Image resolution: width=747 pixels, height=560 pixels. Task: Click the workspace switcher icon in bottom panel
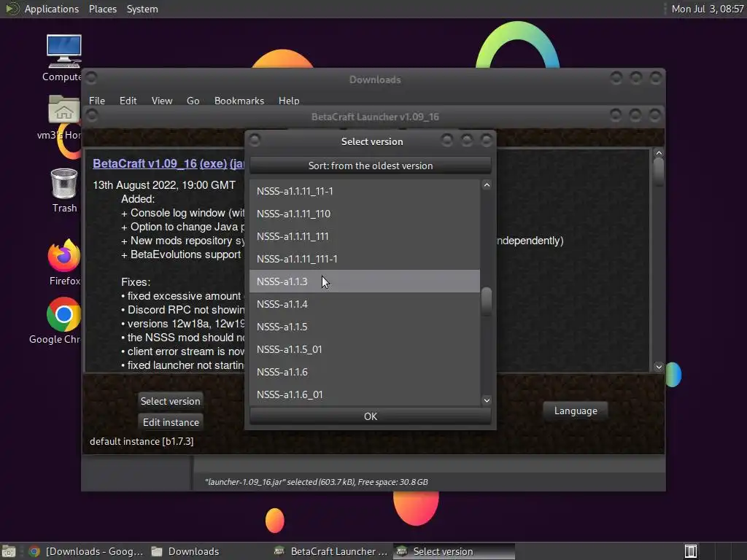tap(690, 551)
